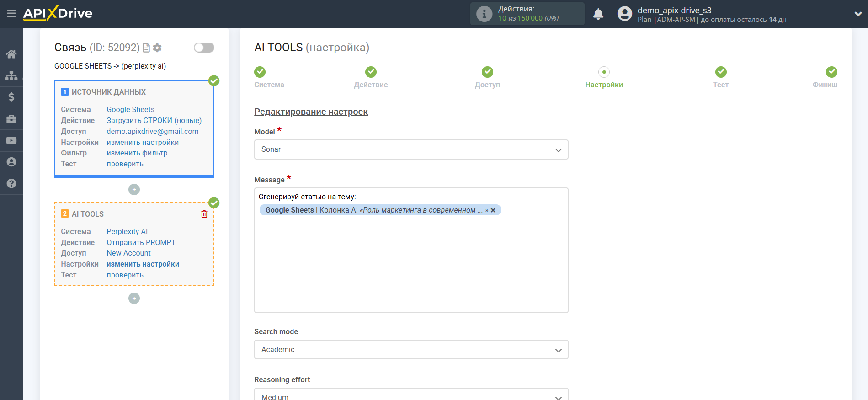Click the ApiX-Drive logo

tap(58, 13)
